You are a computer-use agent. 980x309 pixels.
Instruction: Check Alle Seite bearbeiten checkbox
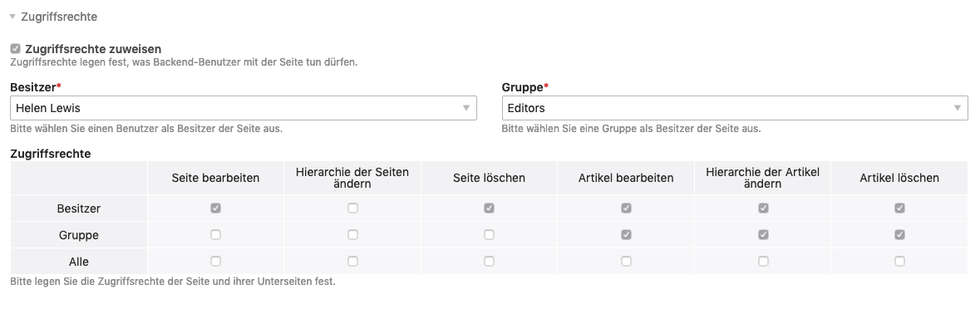215,262
